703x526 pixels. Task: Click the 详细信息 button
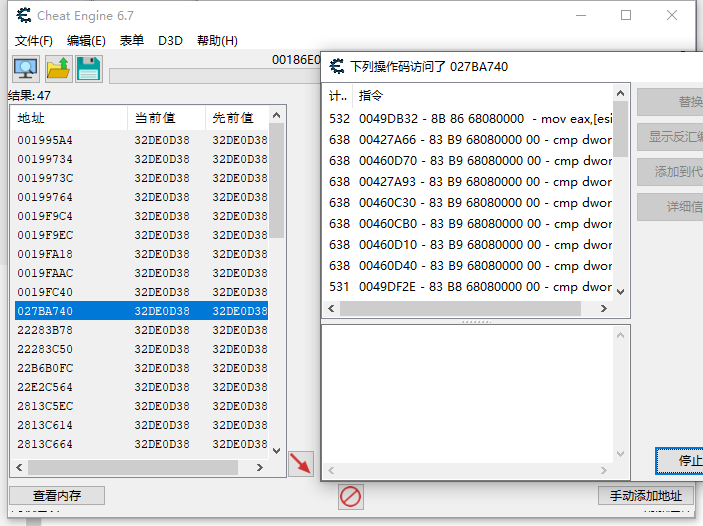(x=670, y=207)
